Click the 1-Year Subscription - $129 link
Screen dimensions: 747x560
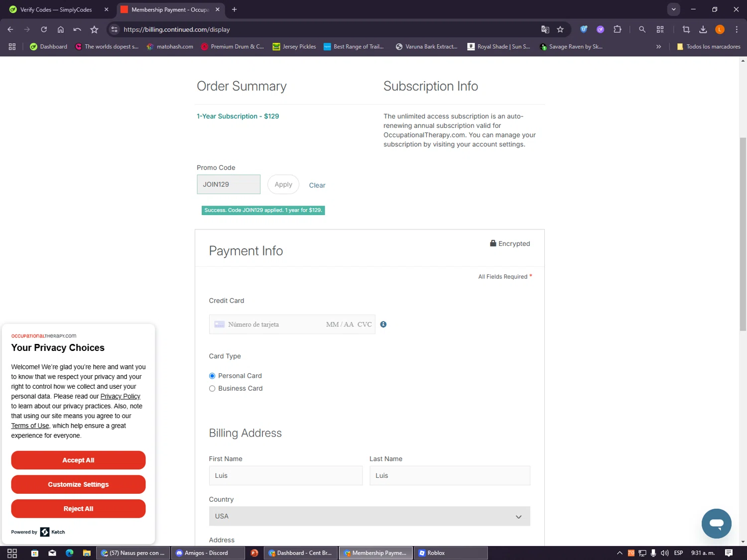pos(238,116)
